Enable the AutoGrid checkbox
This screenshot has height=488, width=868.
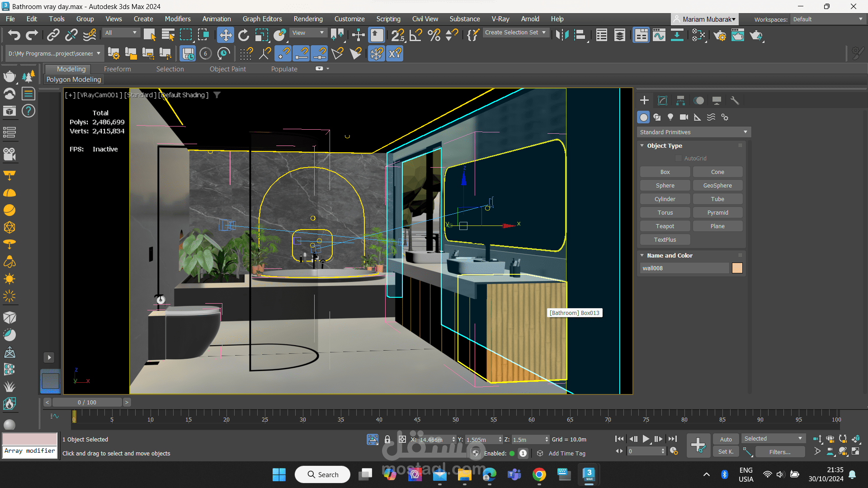click(679, 158)
